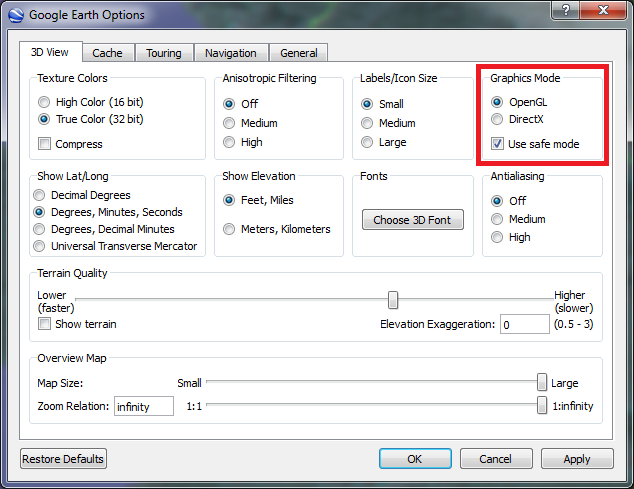
Task: Open the General tab
Action: pos(298,53)
